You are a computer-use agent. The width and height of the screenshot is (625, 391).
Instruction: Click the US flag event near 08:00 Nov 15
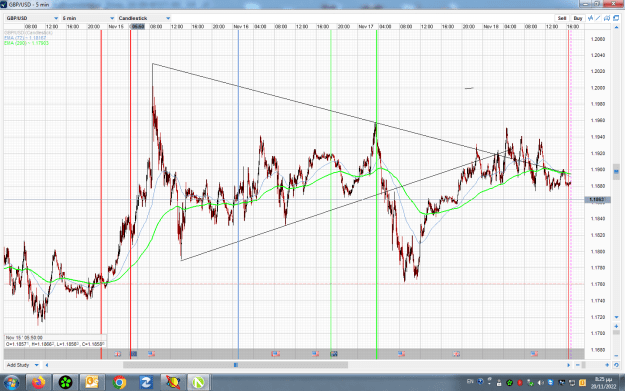(x=151, y=354)
